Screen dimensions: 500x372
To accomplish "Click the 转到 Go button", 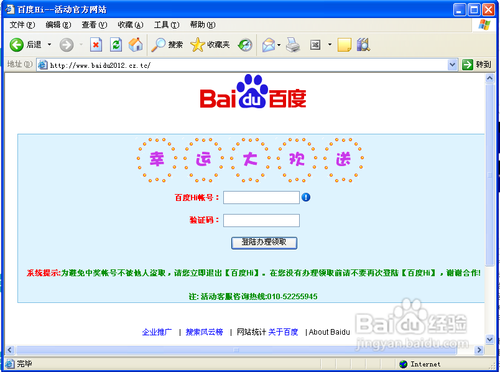I will coord(477,65).
